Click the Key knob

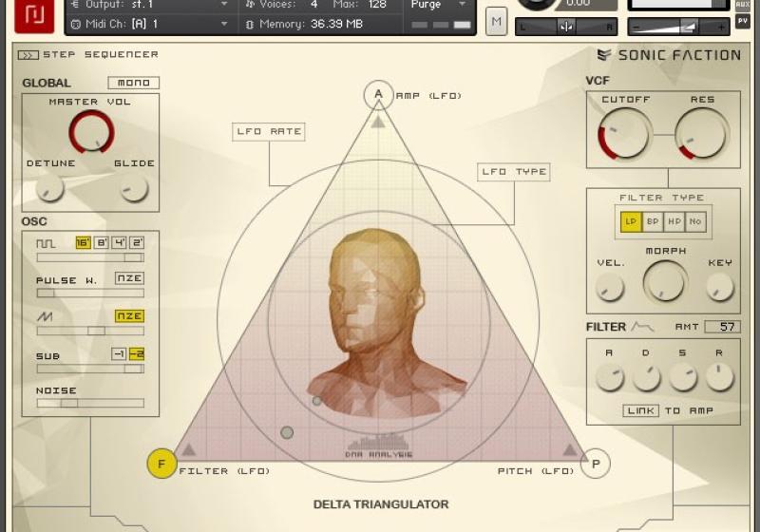[720, 286]
